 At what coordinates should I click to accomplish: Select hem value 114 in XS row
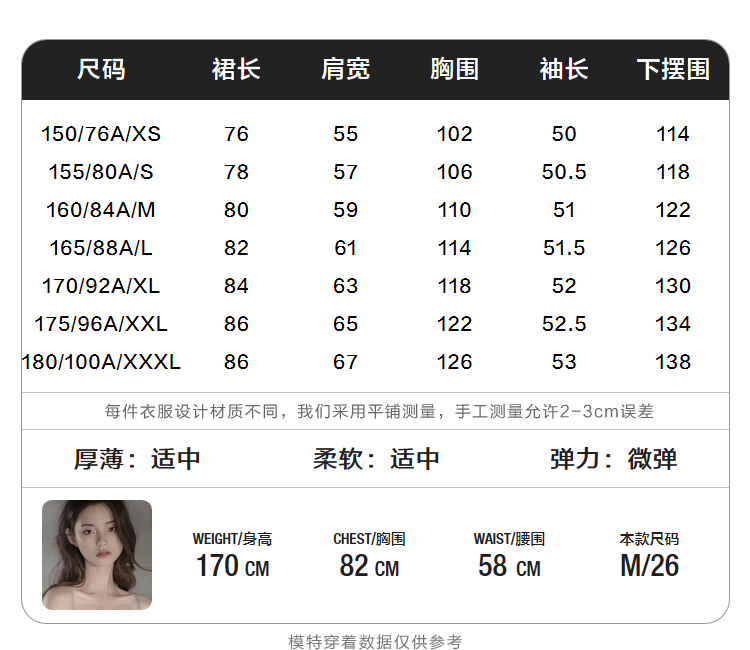(673, 134)
